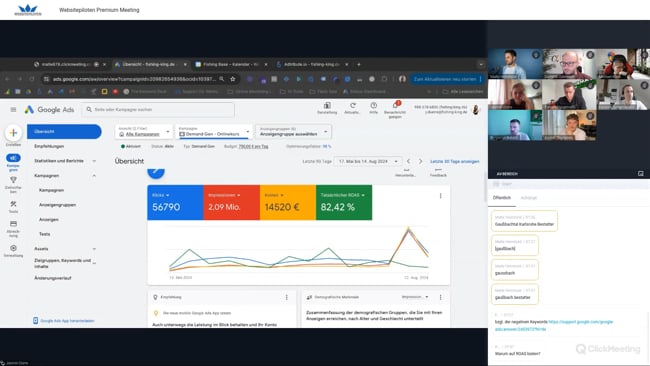650x366 pixels.
Task: Expand Zielgruppen, Keywords und Inhalte
Action: 94,263
